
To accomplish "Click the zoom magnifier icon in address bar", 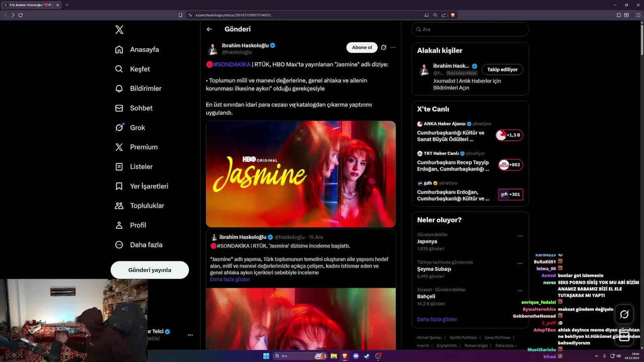I will click(435, 15).
